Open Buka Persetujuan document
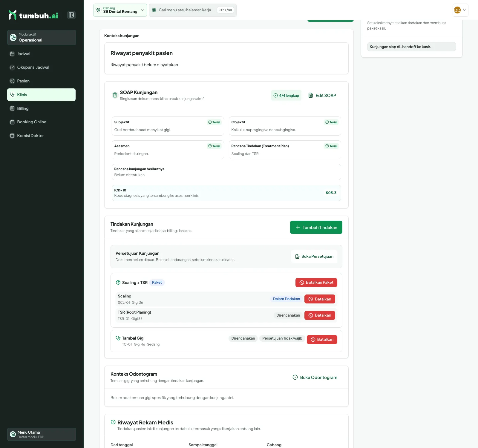 314,257
